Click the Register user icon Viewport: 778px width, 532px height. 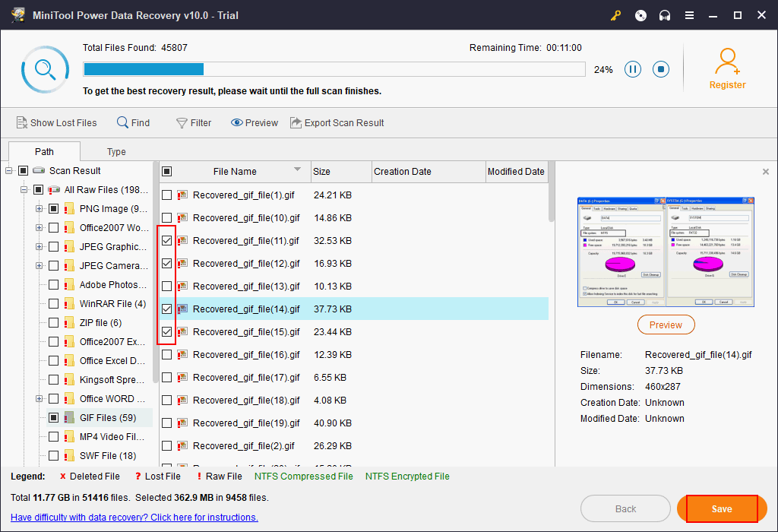tap(727, 61)
